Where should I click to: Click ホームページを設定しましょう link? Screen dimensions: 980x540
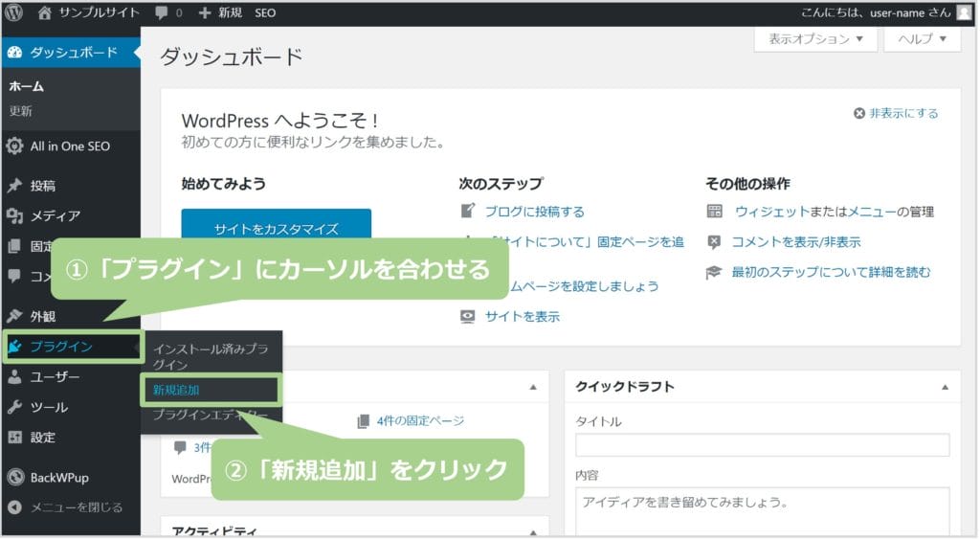pos(584,286)
